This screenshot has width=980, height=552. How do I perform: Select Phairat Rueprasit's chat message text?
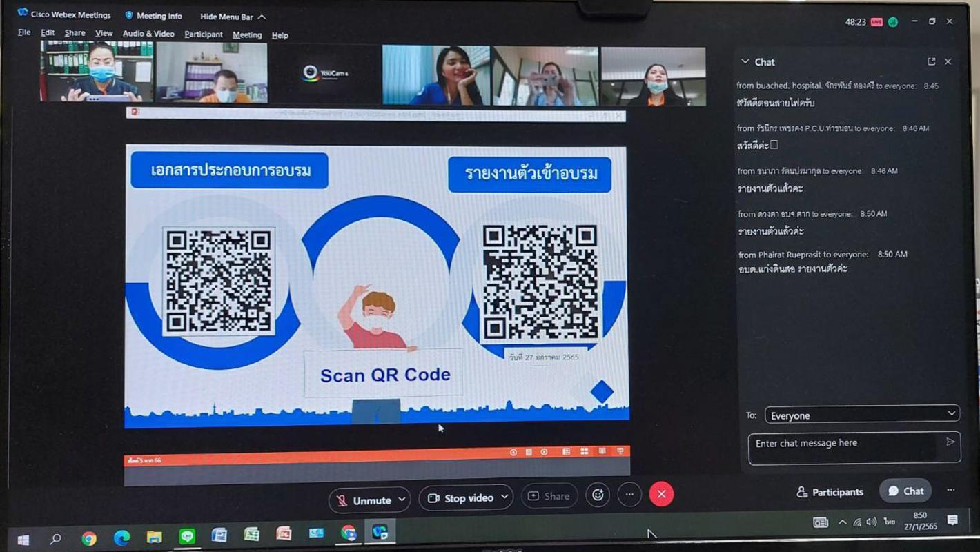pyautogui.click(x=793, y=269)
